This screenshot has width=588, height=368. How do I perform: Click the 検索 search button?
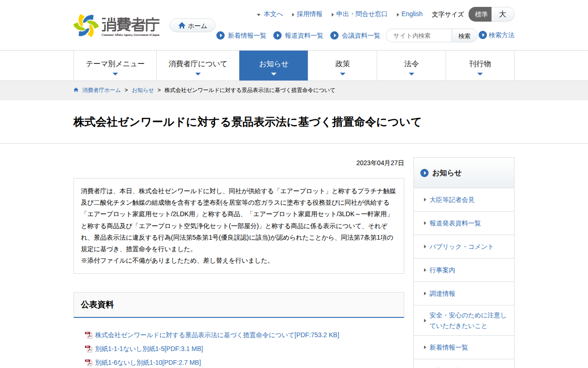tap(464, 35)
